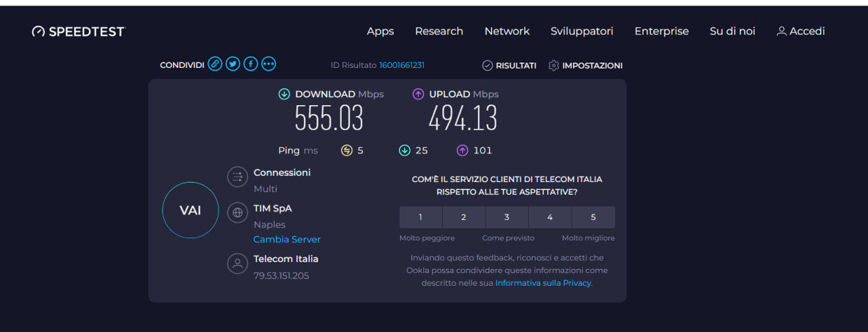Open result ID 16001661231
868x332 pixels.
[x=401, y=65]
